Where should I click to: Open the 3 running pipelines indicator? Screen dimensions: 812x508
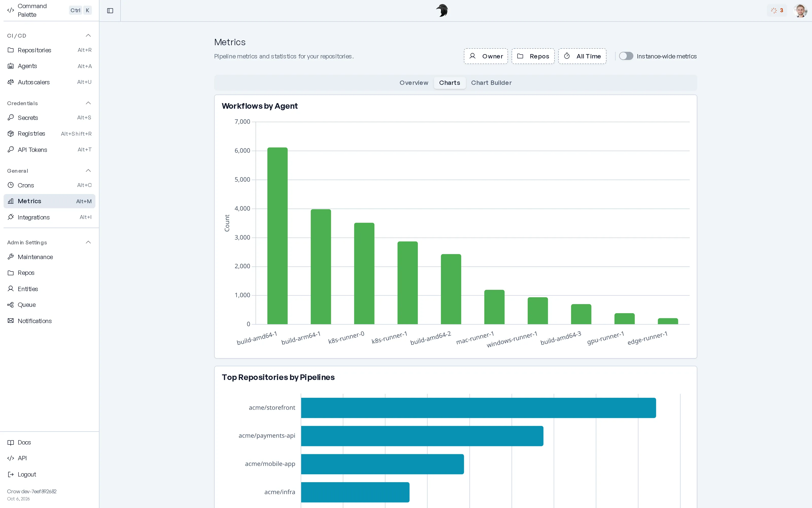(777, 10)
